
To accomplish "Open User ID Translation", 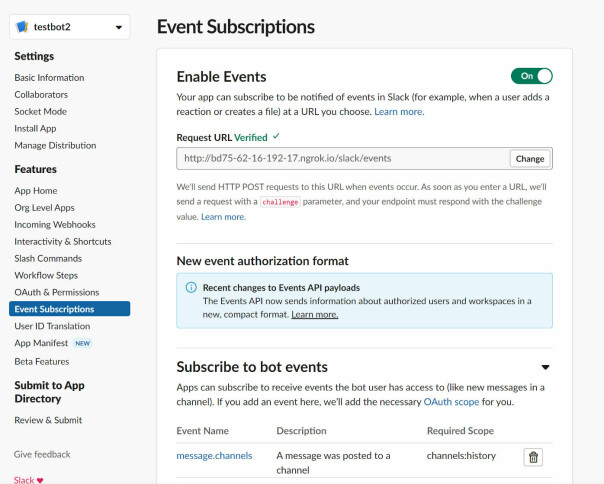I will pyautogui.click(x=52, y=326).
